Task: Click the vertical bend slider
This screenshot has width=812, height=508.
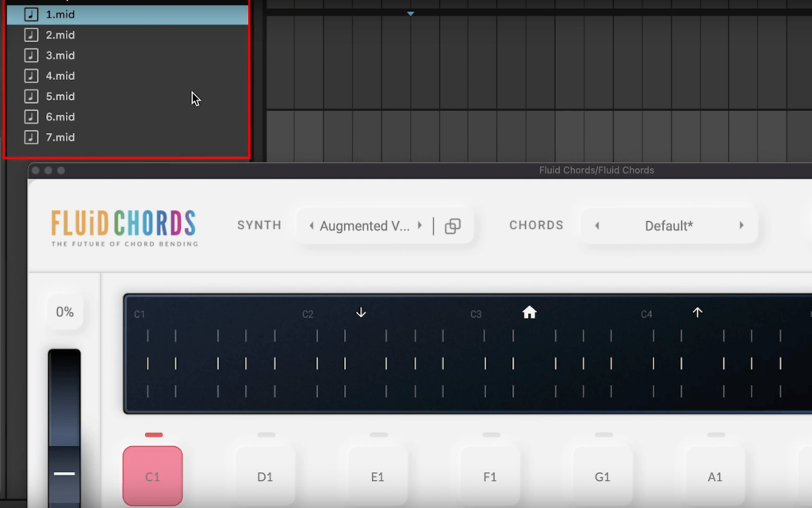Action: click(x=64, y=428)
